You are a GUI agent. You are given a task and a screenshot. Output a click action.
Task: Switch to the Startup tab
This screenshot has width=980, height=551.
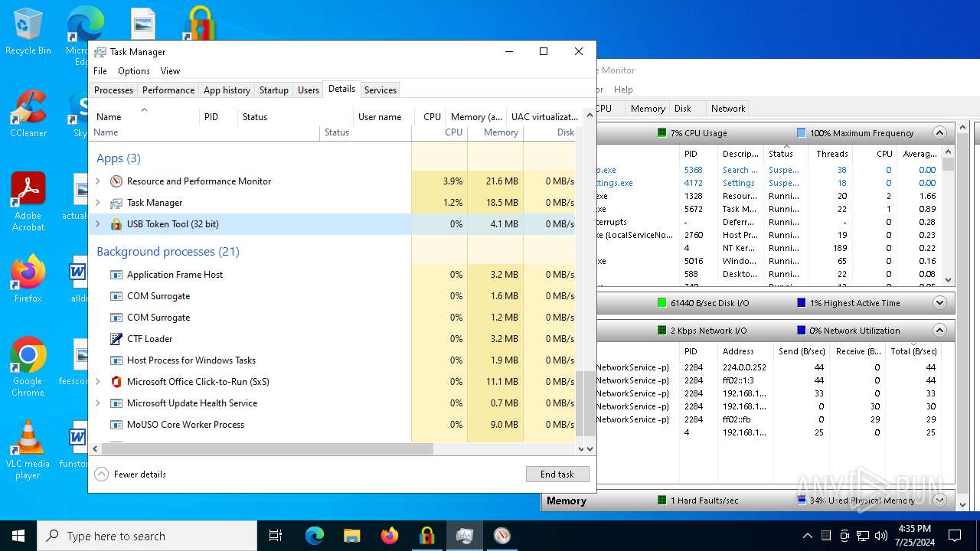(273, 90)
